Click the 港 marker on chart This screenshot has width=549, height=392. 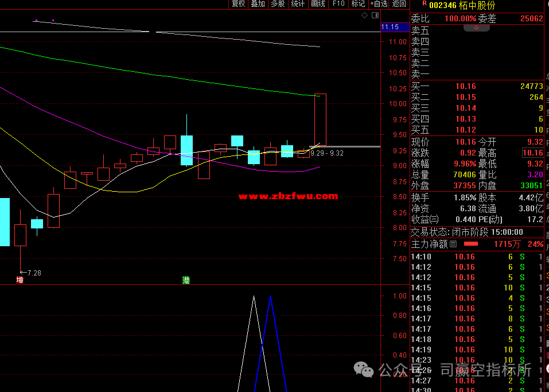coord(186,280)
